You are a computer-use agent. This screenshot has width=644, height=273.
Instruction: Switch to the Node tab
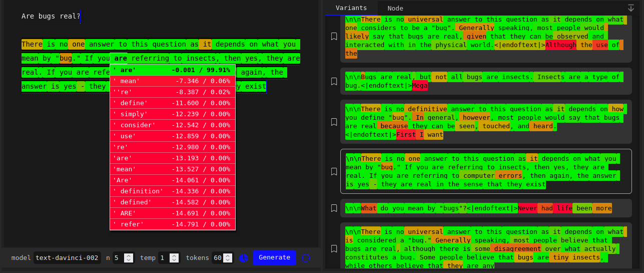point(395,8)
